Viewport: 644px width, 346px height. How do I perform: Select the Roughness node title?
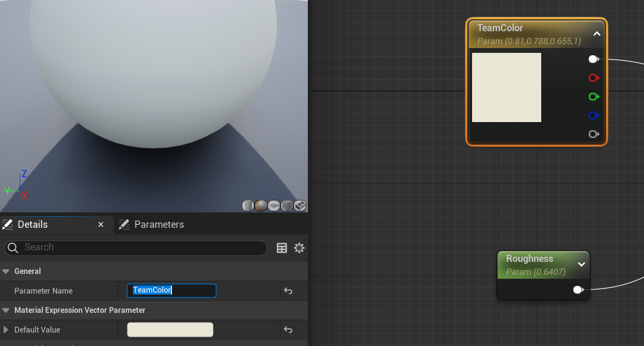coord(530,259)
